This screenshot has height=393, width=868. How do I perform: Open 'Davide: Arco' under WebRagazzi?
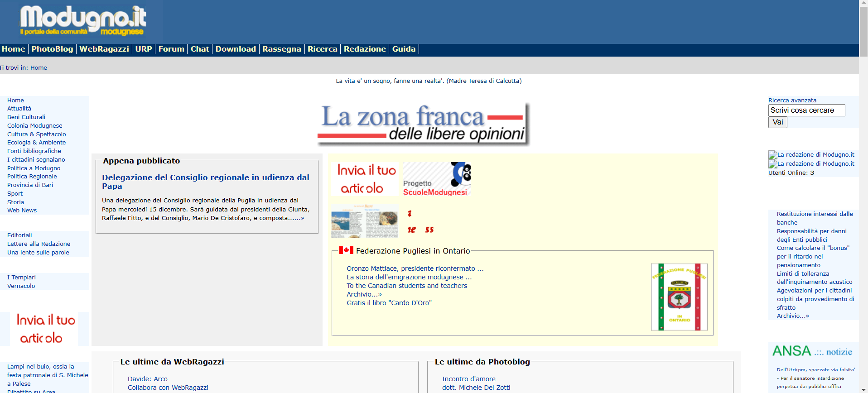click(x=148, y=379)
